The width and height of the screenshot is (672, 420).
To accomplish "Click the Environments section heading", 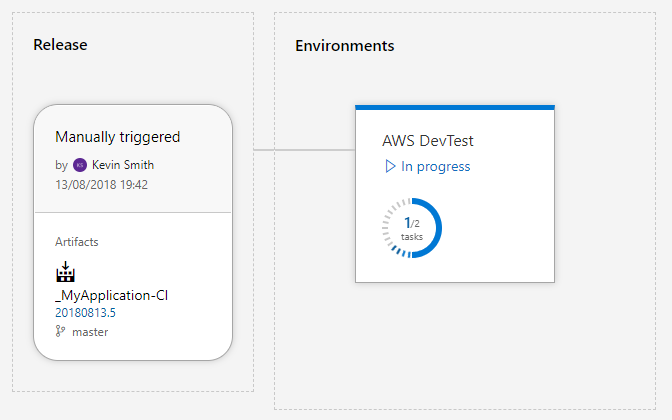I will pos(344,46).
